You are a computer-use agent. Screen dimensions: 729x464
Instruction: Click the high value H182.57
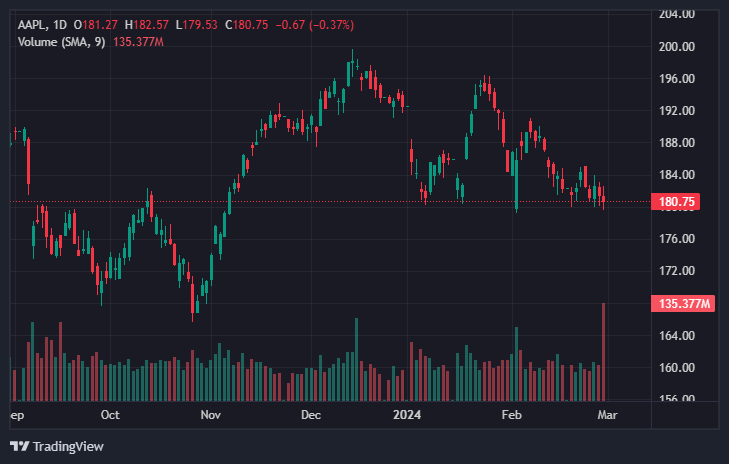click(x=146, y=25)
